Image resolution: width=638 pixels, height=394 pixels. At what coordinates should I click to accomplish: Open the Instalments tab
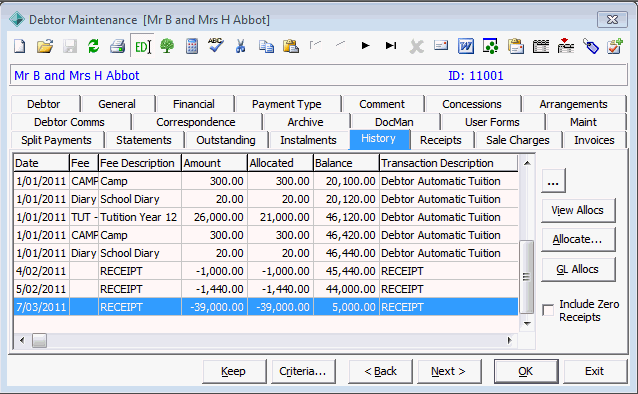tap(308, 140)
